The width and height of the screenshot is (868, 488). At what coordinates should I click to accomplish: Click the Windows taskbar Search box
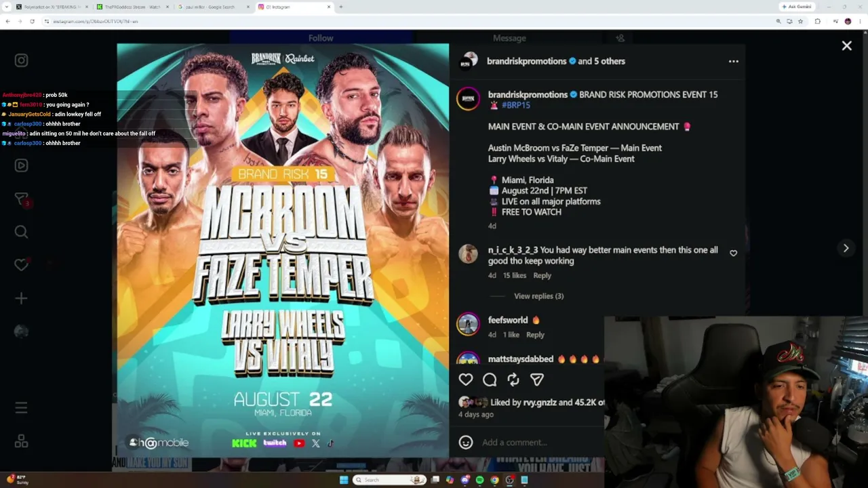(390, 480)
